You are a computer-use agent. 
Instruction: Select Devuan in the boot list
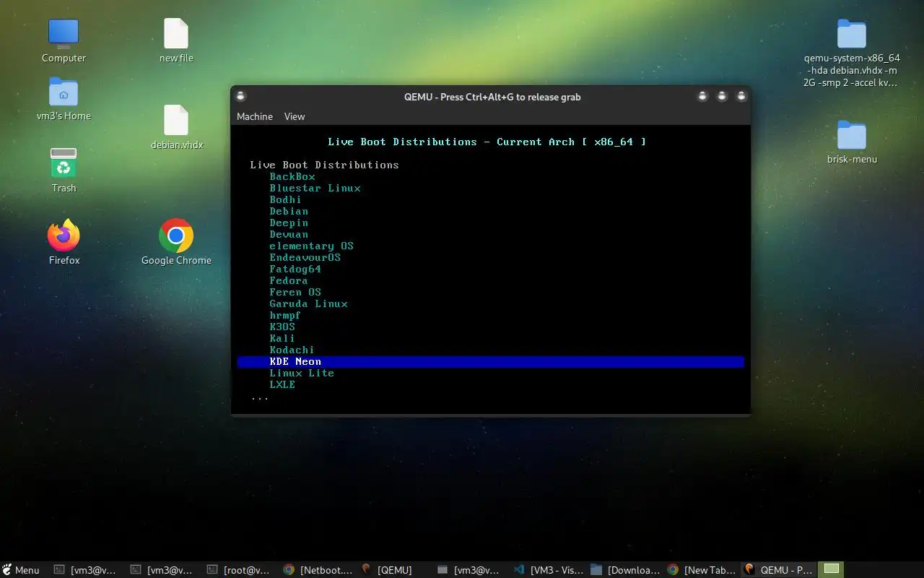coord(289,234)
